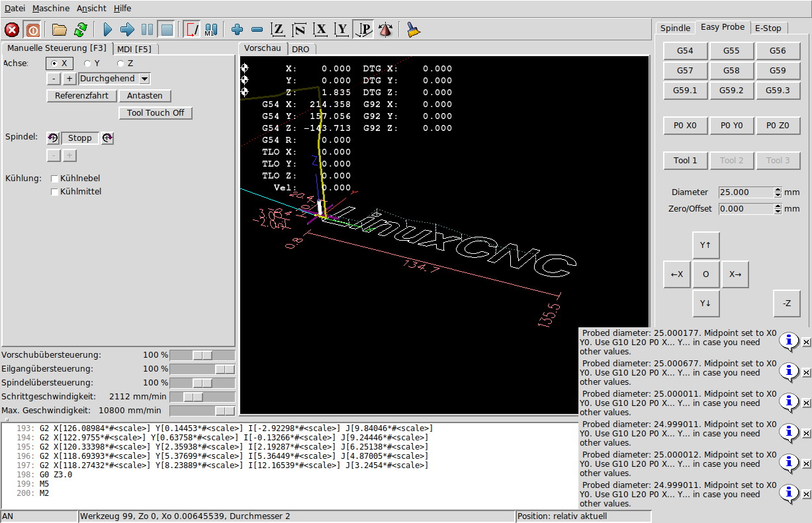Switch to rotated Z view icon
The image size is (812, 523).
pyautogui.click(x=300, y=30)
